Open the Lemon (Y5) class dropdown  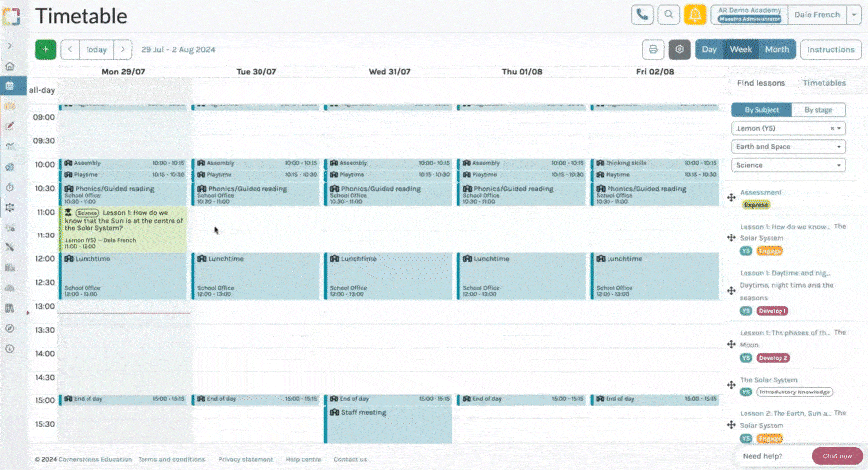click(788, 128)
